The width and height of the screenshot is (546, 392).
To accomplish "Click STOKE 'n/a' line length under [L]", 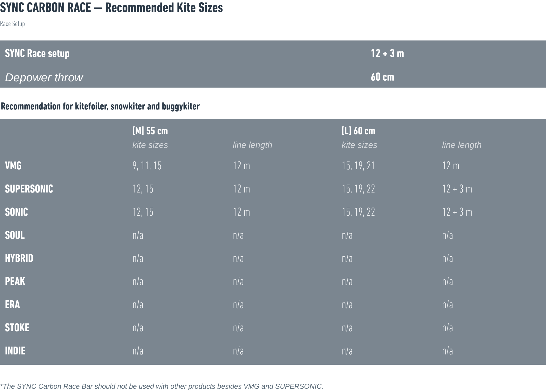I will pos(447,328).
